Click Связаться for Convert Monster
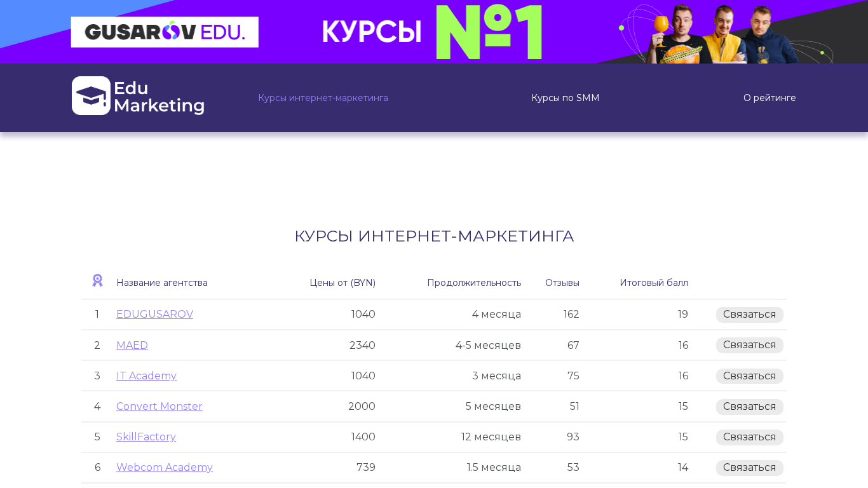Viewport: 868px width, 488px height. coord(750,407)
